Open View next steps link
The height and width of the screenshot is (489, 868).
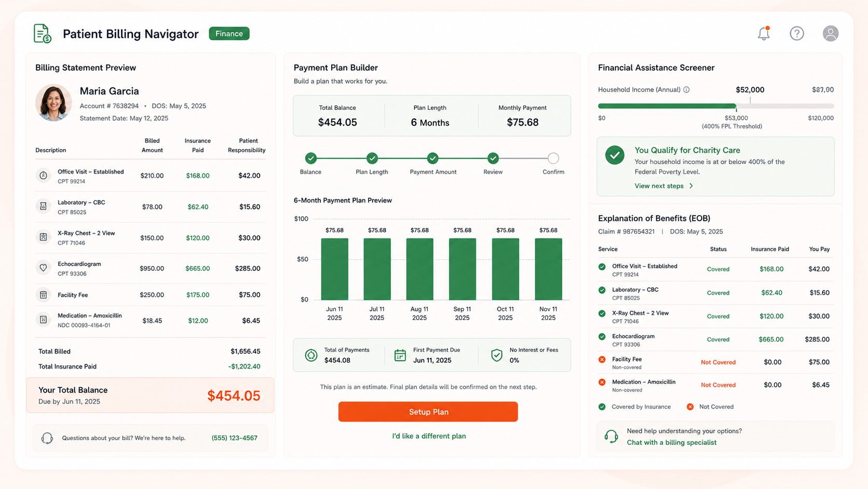click(x=659, y=186)
